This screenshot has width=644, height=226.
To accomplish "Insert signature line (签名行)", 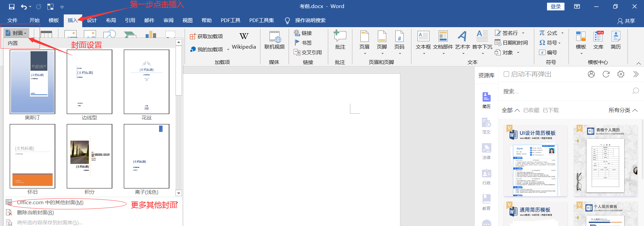I will 510,33.
